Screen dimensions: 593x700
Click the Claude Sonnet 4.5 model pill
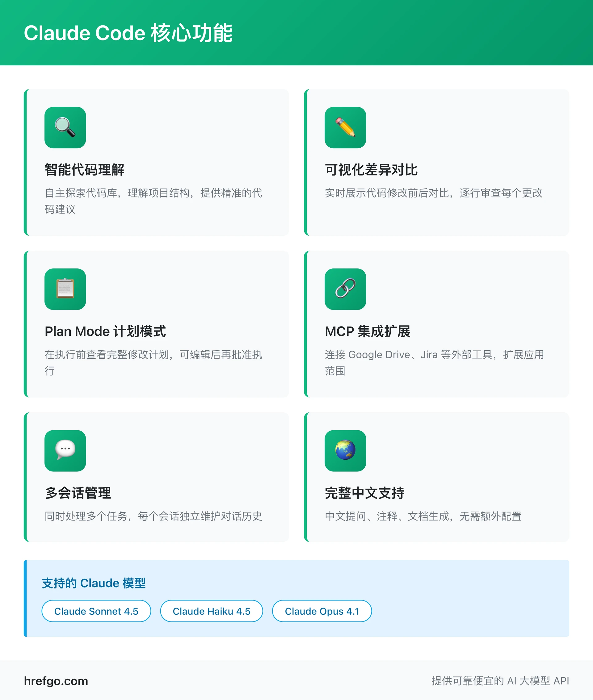coord(96,611)
